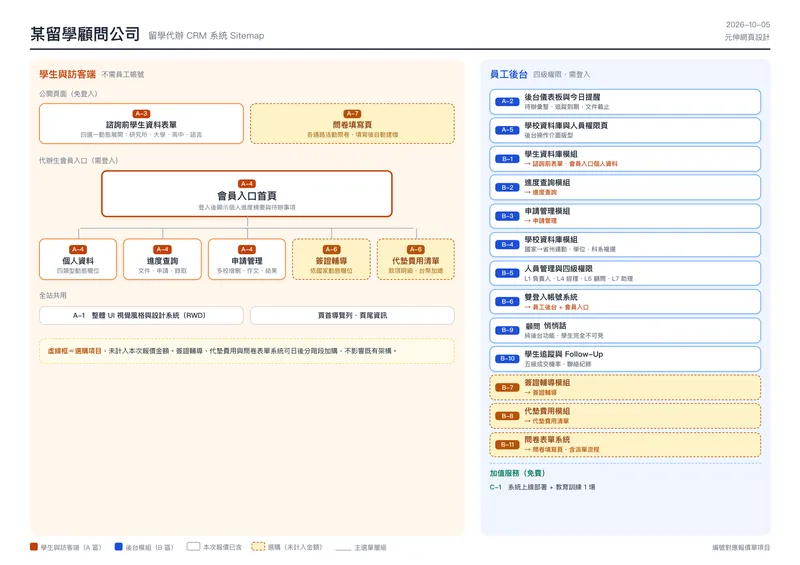Click the blue B-3 badge
Screen dimensions: 800x565
(507, 216)
